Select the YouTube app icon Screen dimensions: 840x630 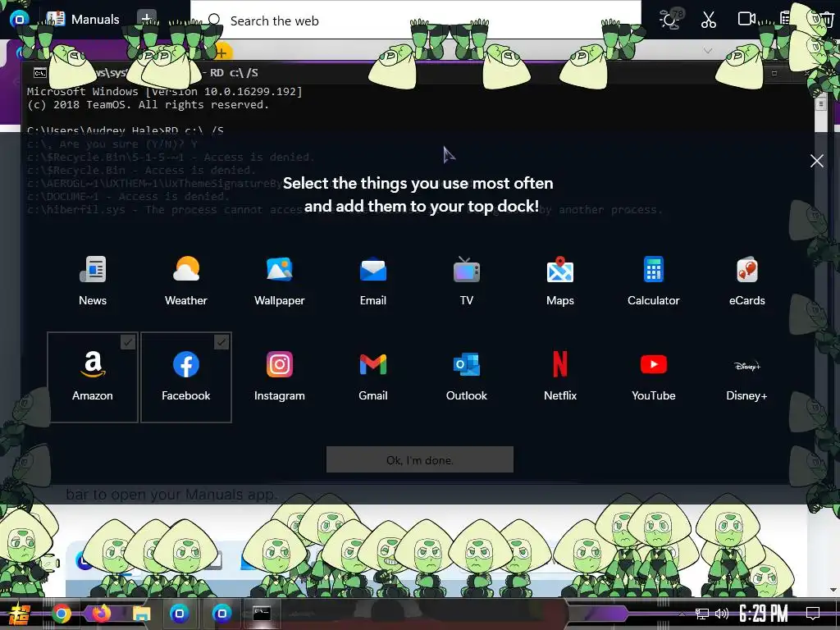[654, 364]
